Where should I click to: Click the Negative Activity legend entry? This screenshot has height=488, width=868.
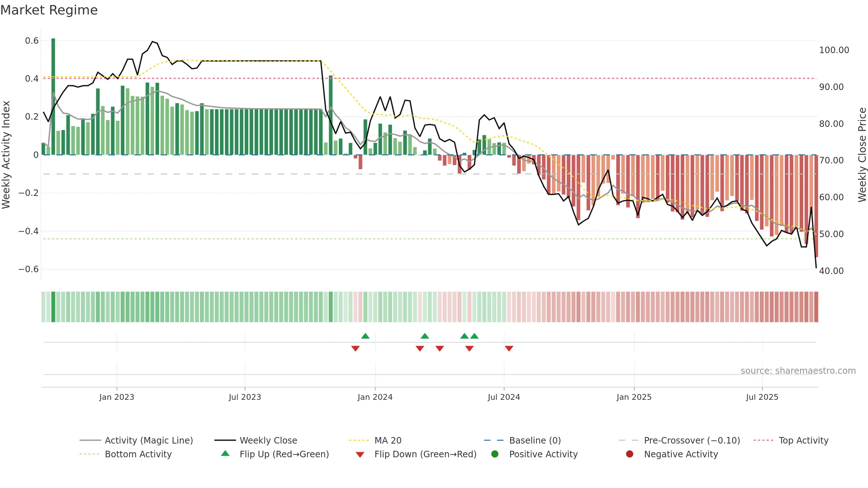tap(672, 454)
